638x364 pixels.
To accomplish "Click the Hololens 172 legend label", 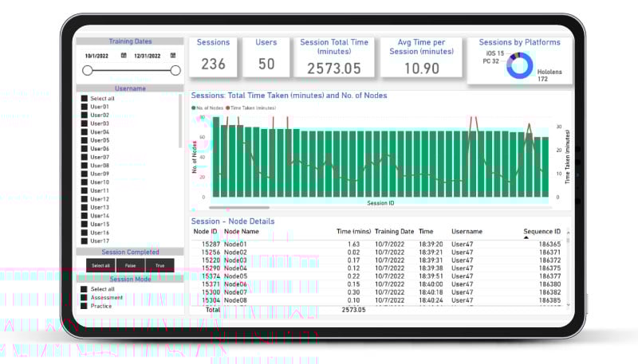I will coord(549,75).
